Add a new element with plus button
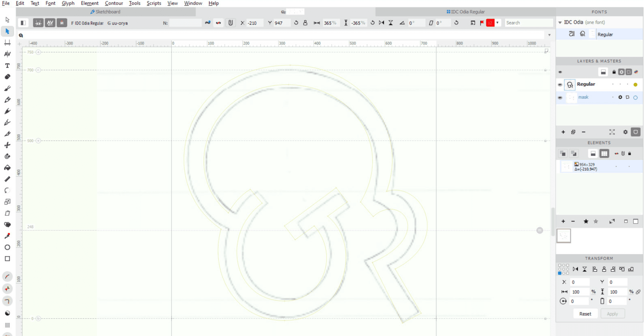 [563, 221]
